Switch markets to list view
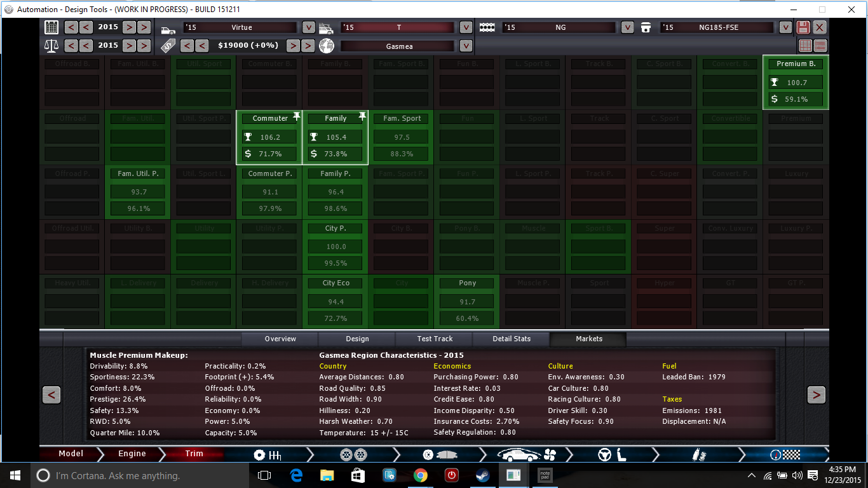Viewport: 868px width, 488px height. (x=820, y=46)
